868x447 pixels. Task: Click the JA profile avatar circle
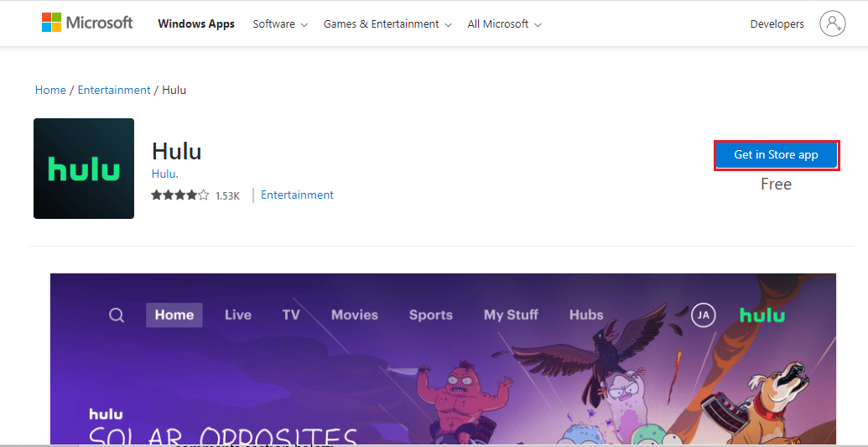[703, 315]
